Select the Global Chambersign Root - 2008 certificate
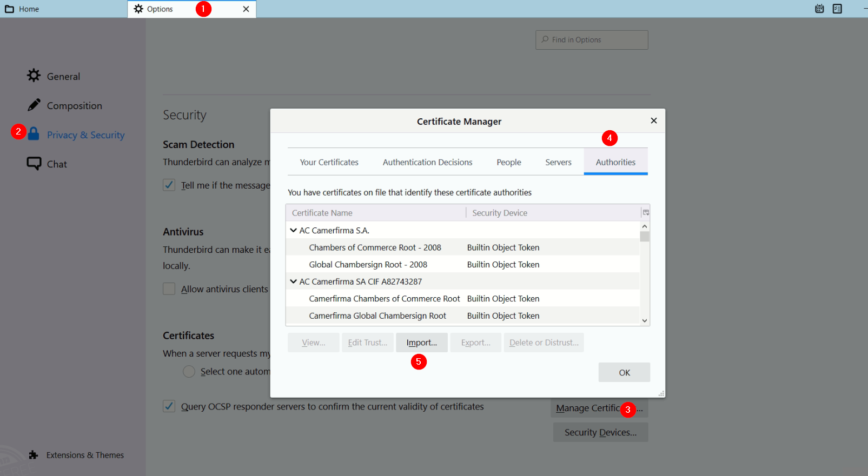This screenshot has height=476, width=868. pos(368,265)
